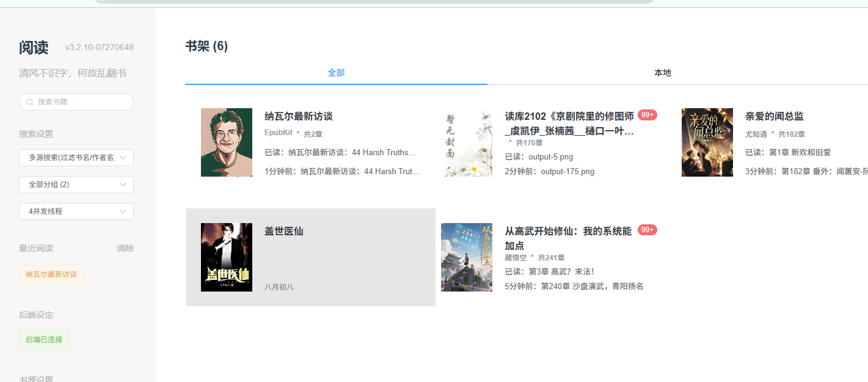Click author name 藏情空
The width and height of the screenshot is (868, 382).
[516, 257]
